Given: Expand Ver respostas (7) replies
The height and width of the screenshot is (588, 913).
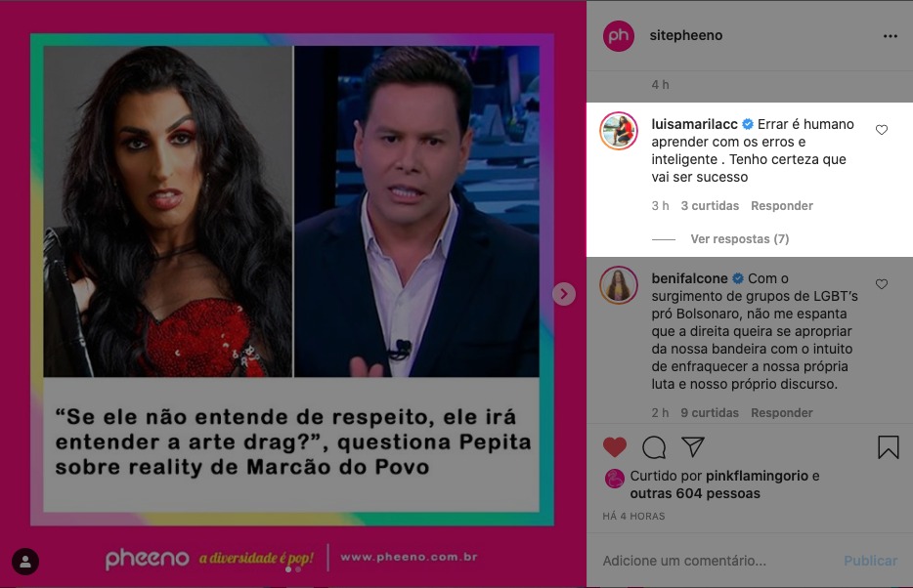Looking at the screenshot, I should pos(739,239).
